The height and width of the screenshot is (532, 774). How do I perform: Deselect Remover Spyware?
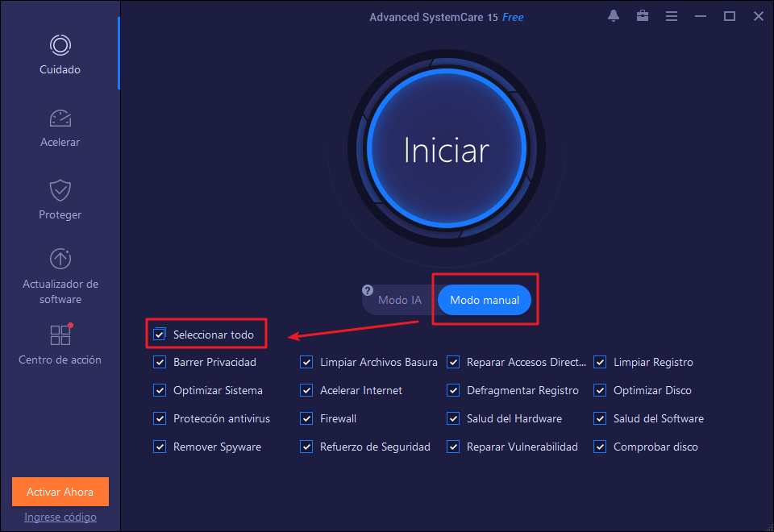[x=160, y=447]
